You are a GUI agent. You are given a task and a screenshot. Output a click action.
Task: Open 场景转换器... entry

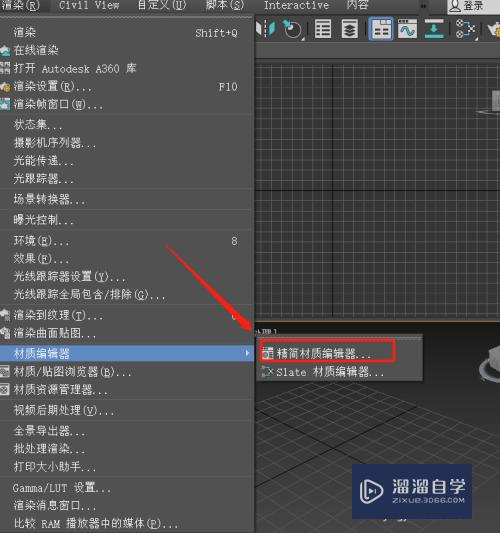pyautogui.click(x=126, y=200)
